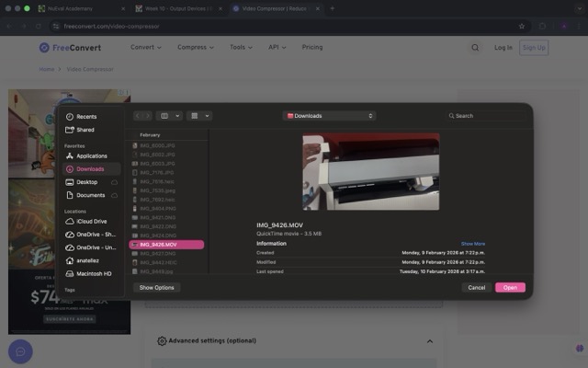
Task: Reload the page in the browser
Action: pos(39,27)
